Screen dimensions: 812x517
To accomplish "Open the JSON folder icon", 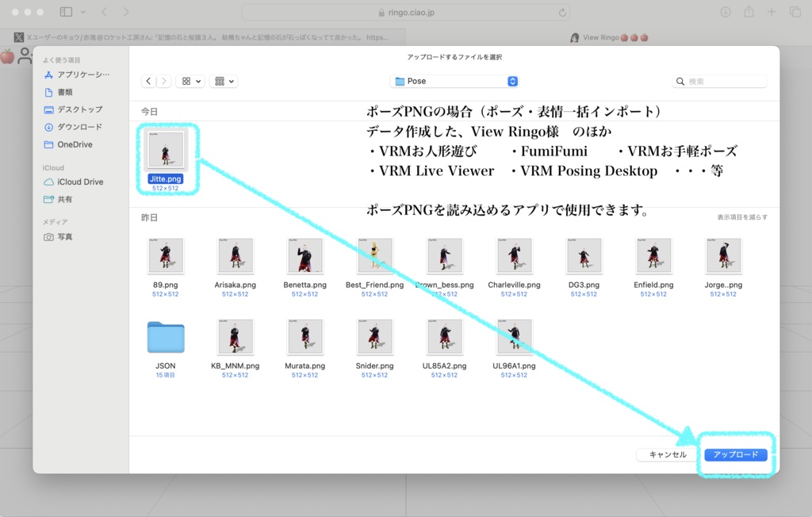I will coord(166,337).
